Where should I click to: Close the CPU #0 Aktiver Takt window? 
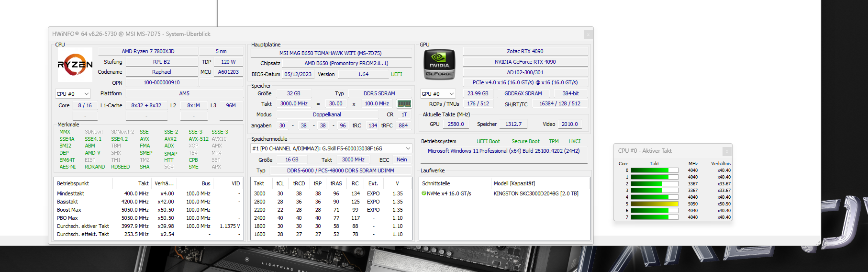point(727,151)
